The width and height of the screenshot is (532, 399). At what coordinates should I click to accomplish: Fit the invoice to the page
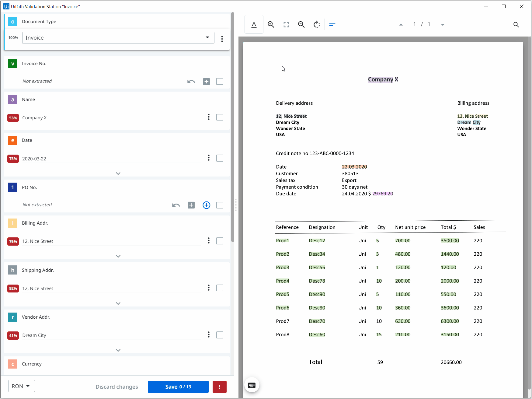coord(286,24)
